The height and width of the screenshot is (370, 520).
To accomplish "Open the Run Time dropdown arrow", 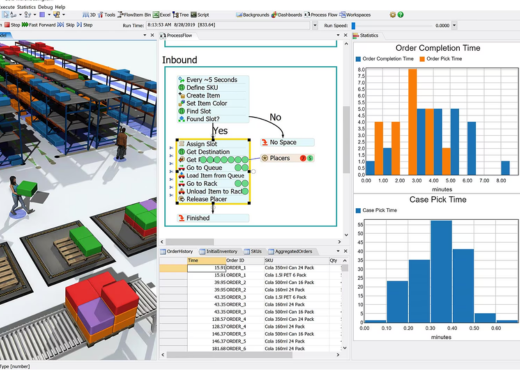I will coord(315,25).
